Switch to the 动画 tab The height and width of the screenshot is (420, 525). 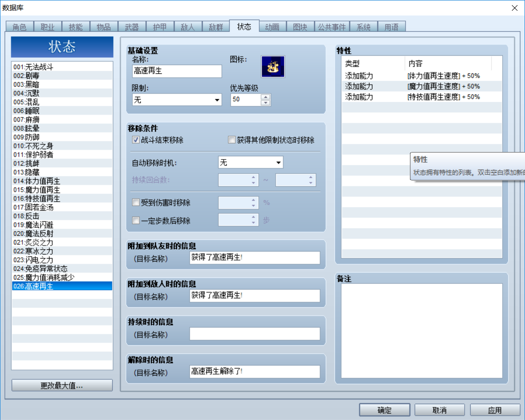coord(272,27)
